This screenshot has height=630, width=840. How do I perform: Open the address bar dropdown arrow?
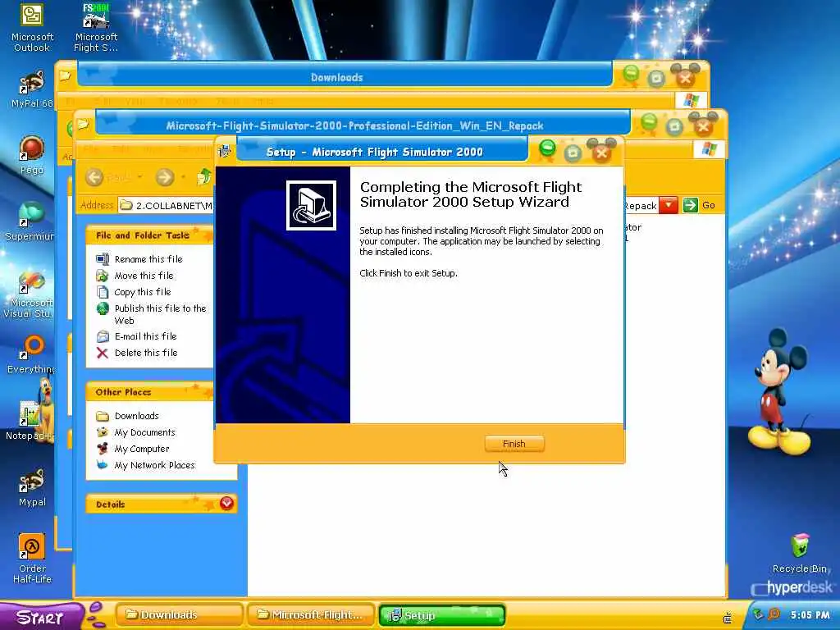[x=669, y=205]
